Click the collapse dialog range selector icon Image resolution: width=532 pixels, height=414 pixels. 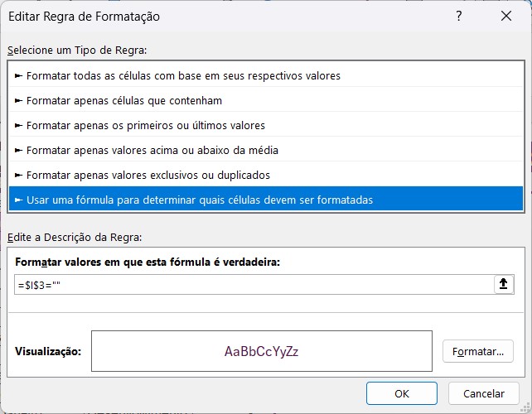pyautogui.click(x=503, y=284)
